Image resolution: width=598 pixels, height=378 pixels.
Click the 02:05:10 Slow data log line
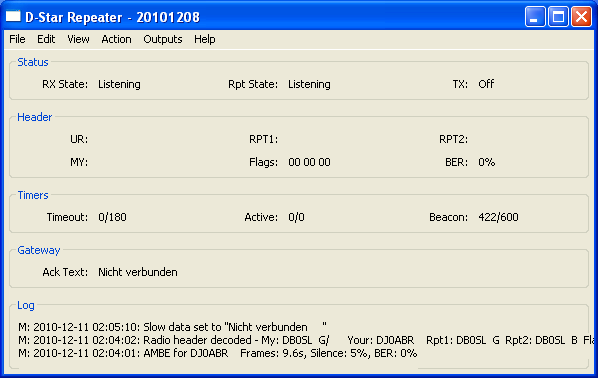tap(172, 327)
